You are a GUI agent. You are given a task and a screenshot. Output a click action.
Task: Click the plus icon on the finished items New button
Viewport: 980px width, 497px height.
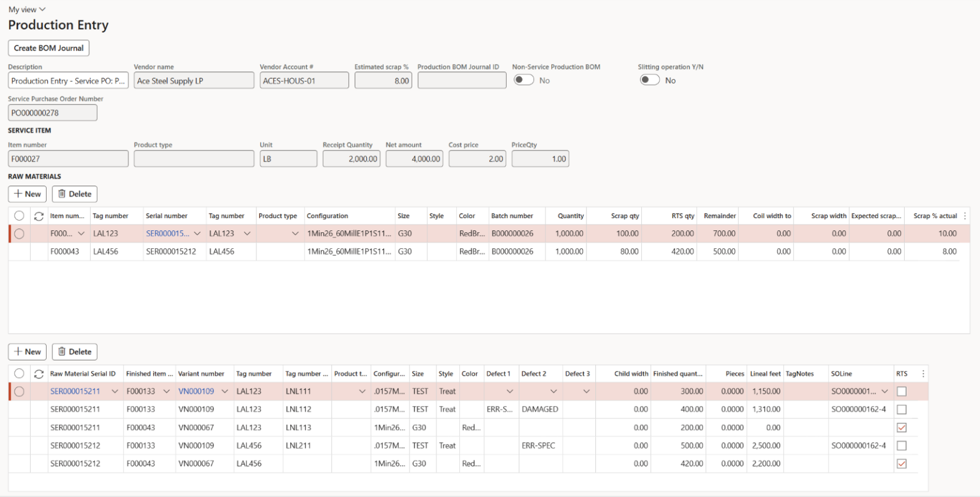pos(18,352)
